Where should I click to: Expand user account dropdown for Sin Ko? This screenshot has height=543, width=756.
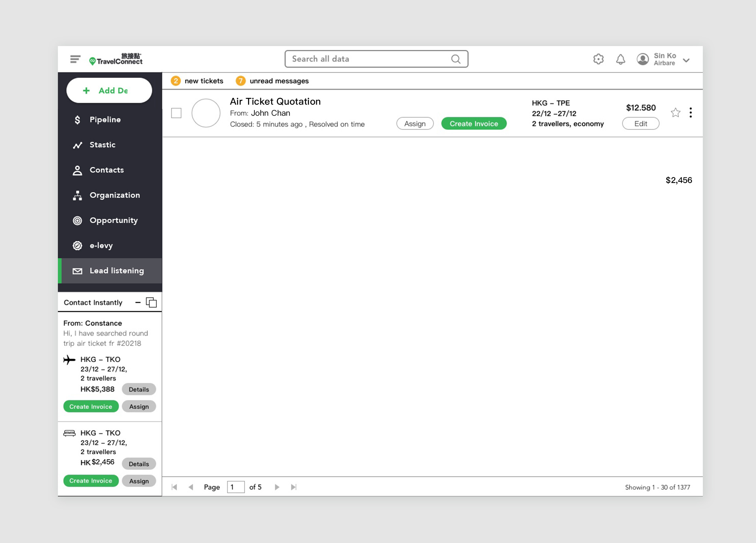point(688,59)
